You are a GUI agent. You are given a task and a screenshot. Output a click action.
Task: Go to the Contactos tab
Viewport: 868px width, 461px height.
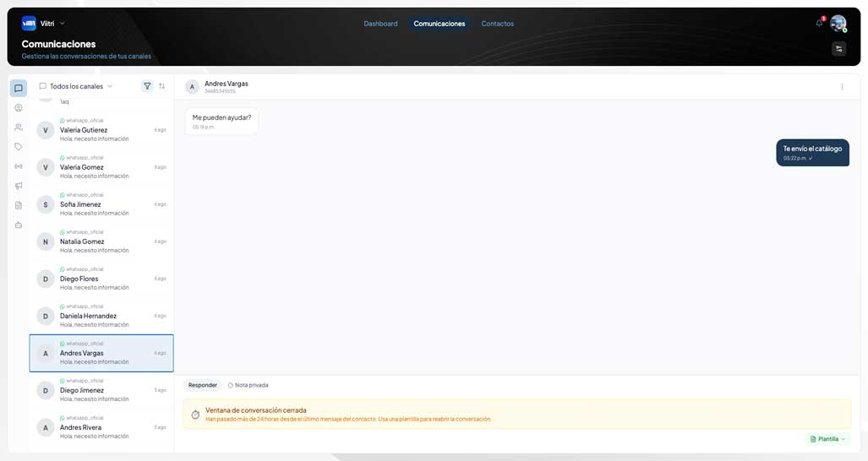[x=497, y=24]
